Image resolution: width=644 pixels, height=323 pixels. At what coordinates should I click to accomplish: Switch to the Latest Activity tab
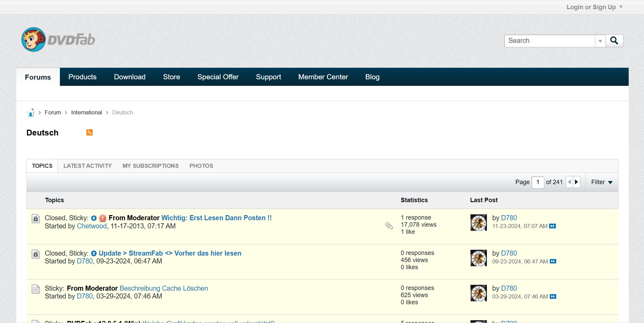point(87,166)
